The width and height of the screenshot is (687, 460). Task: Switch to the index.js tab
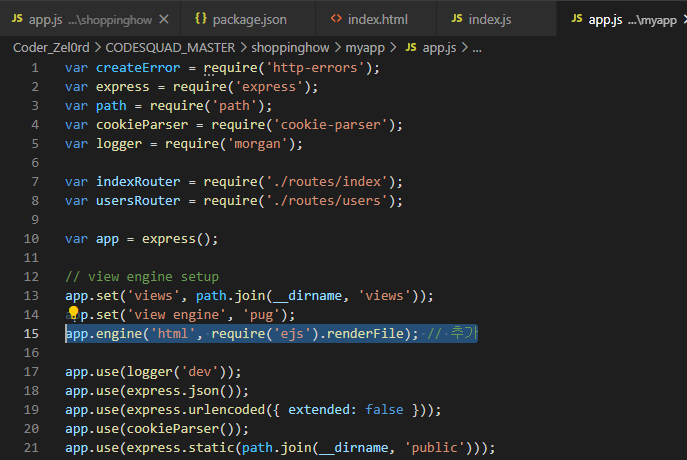496,19
